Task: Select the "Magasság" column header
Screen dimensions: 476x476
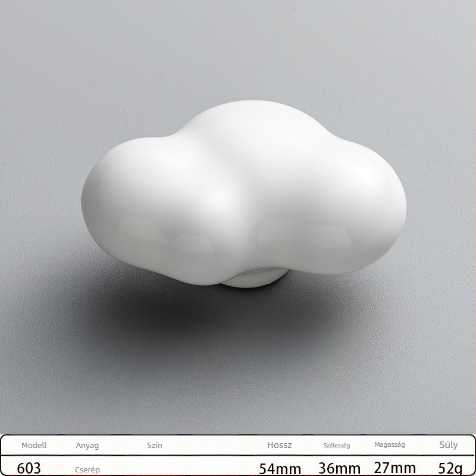Action: [x=390, y=445]
